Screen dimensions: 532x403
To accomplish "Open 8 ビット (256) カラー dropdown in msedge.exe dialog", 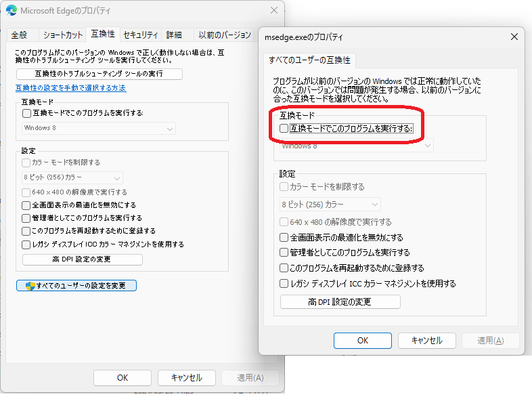I will point(330,205).
